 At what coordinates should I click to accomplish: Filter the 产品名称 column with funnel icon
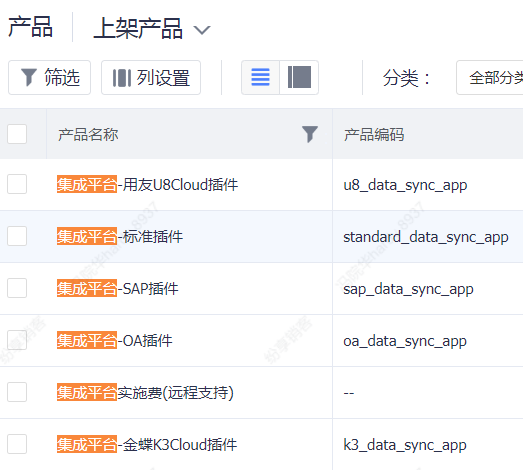310,134
